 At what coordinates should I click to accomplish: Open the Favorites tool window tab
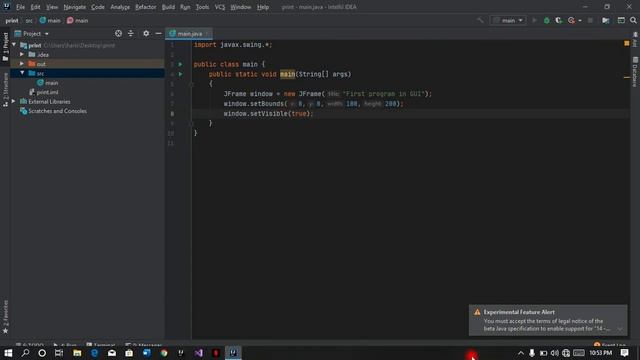tap(5, 317)
